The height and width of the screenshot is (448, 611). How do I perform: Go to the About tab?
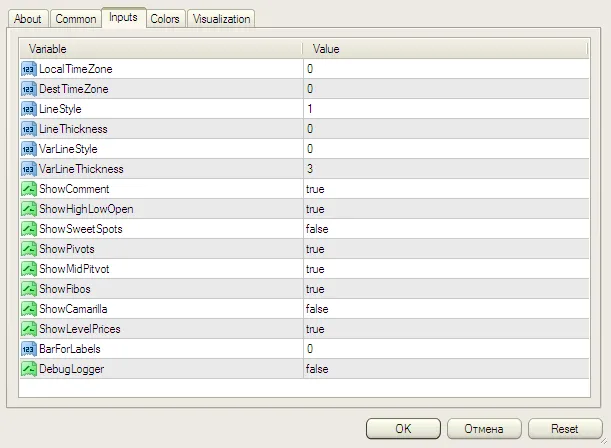click(x=28, y=19)
